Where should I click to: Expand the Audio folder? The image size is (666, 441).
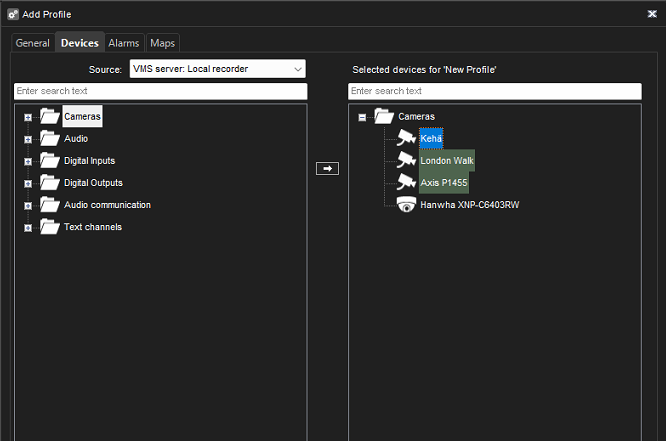pos(28,139)
